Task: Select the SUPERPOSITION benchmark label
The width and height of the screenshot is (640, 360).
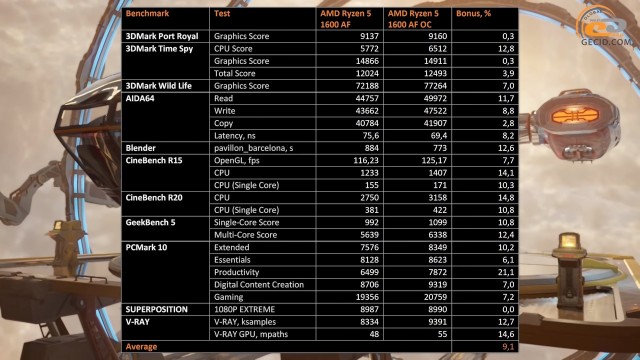Action: pyautogui.click(x=156, y=309)
